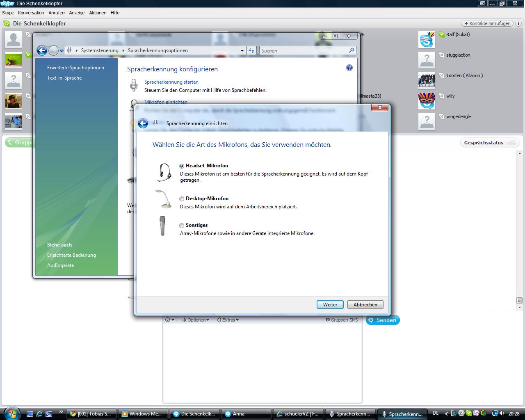Open Audiogeräte sidebar link
Screen dimensions: 525x420
[x=61, y=265]
